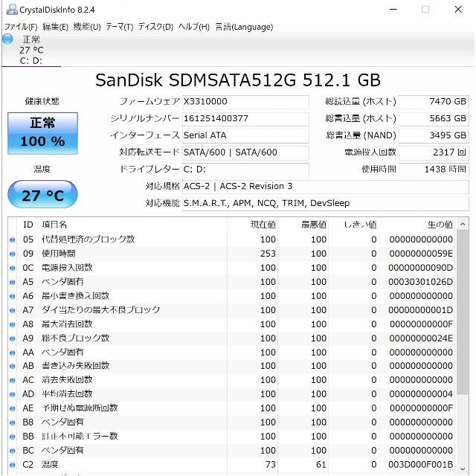The width and height of the screenshot is (476, 476).
Task: Click the status dot on row C2 温度
Action: coord(13,465)
